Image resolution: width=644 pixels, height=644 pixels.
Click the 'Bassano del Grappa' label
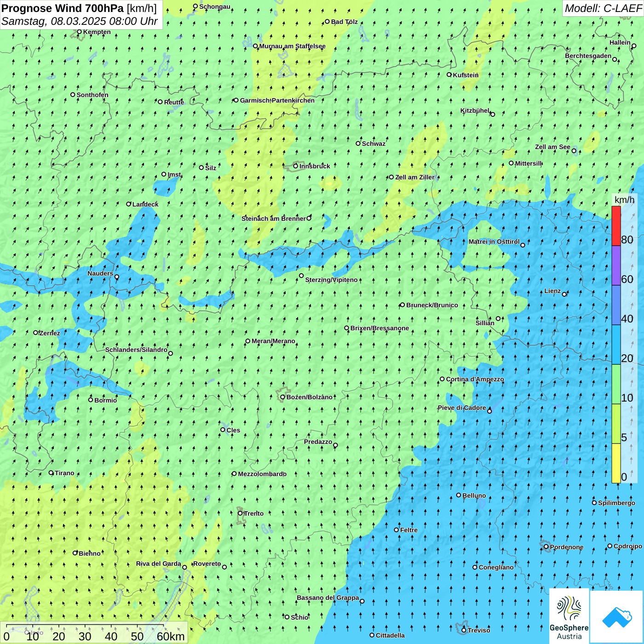click(328, 598)
